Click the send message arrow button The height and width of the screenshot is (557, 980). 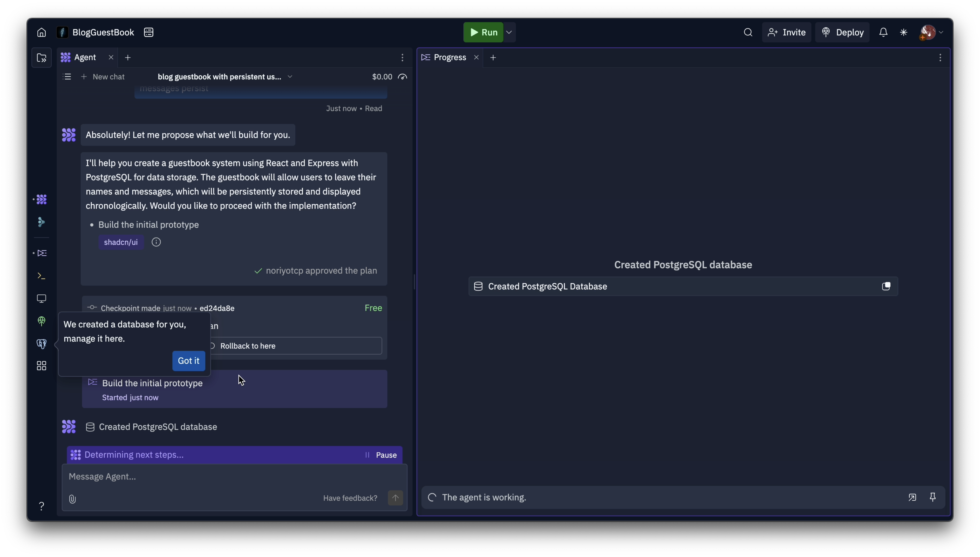coord(395,498)
